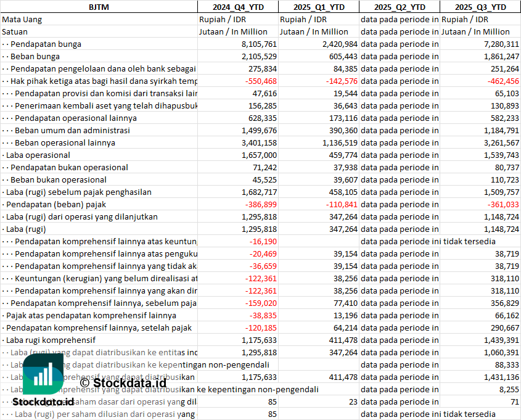Click the red value -550,468

tap(261, 81)
